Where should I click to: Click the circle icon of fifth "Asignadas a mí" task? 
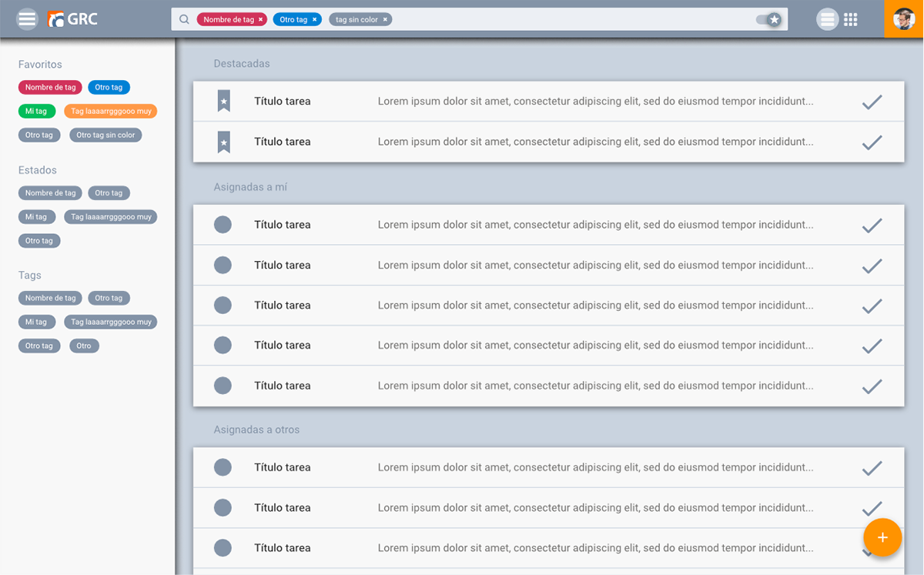click(223, 386)
